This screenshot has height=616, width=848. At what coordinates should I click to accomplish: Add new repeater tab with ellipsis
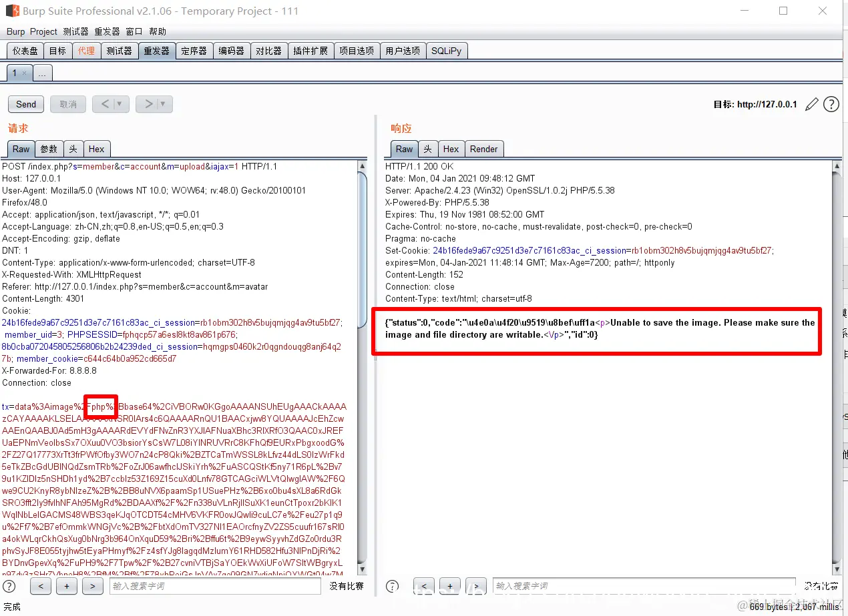[42, 73]
